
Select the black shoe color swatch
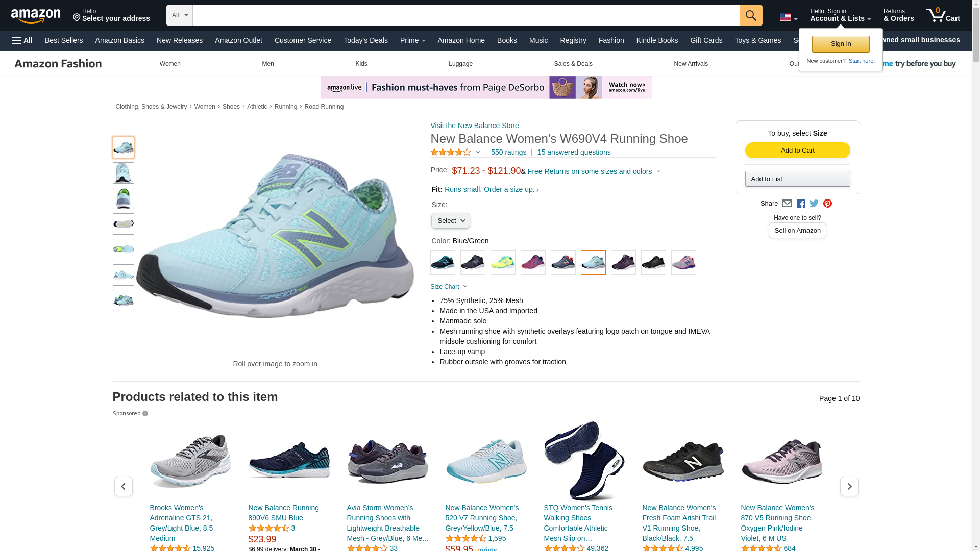pos(653,263)
